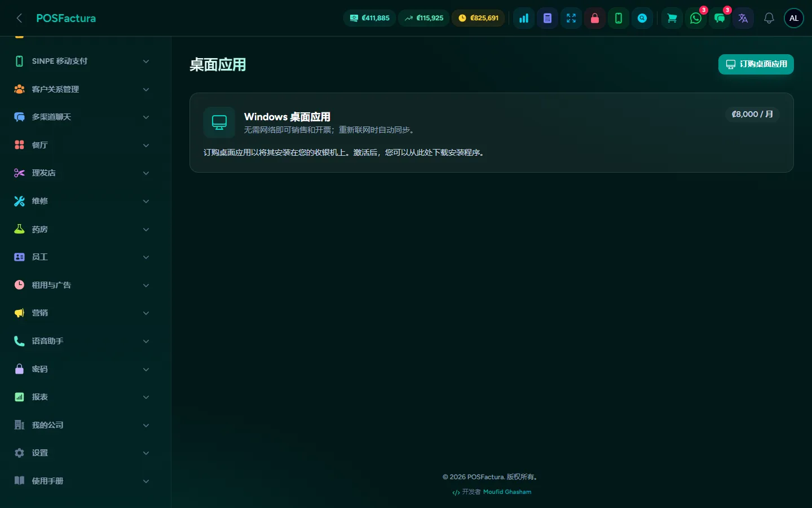812x508 pixels.
Task: Click the 租用与广告 clock icon
Action: [19, 285]
